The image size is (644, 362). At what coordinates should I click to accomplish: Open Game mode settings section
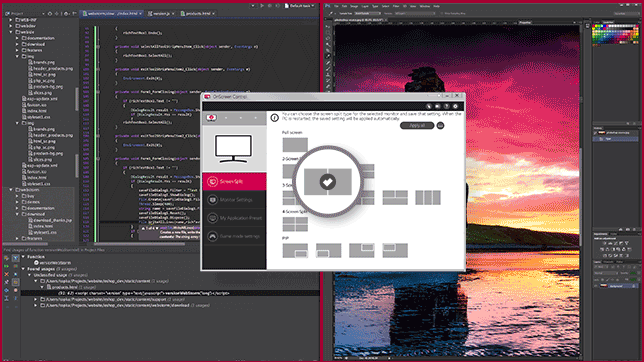point(234,236)
